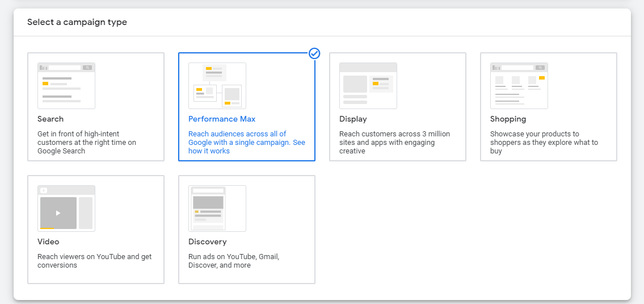Click 'Reach viewers on YouTube' description
The width and height of the screenshot is (644, 304).
94,261
